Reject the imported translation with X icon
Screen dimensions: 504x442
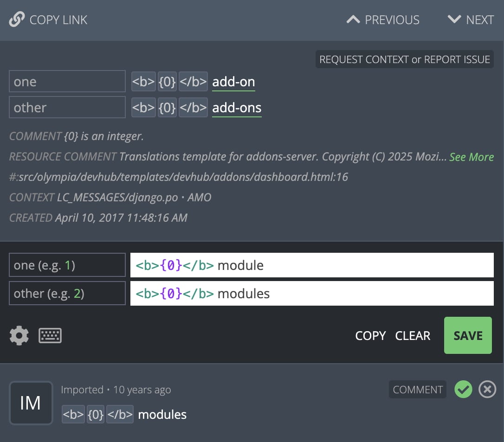coord(487,390)
